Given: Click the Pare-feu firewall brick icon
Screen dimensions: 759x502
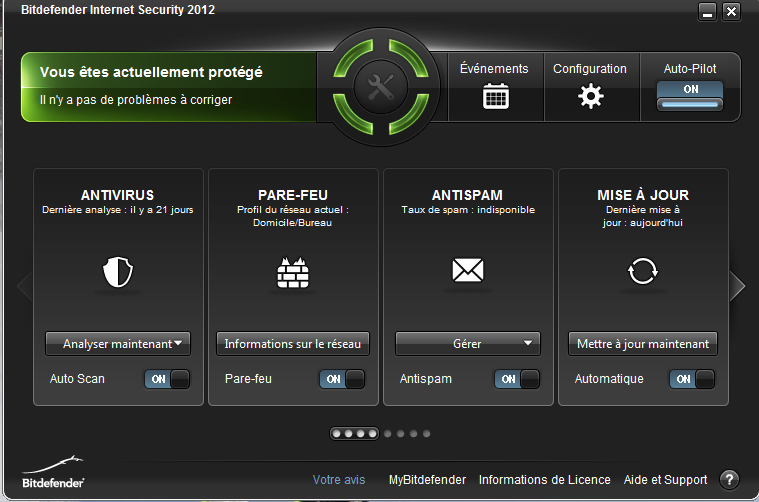Looking at the screenshot, I should pos(293,272).
